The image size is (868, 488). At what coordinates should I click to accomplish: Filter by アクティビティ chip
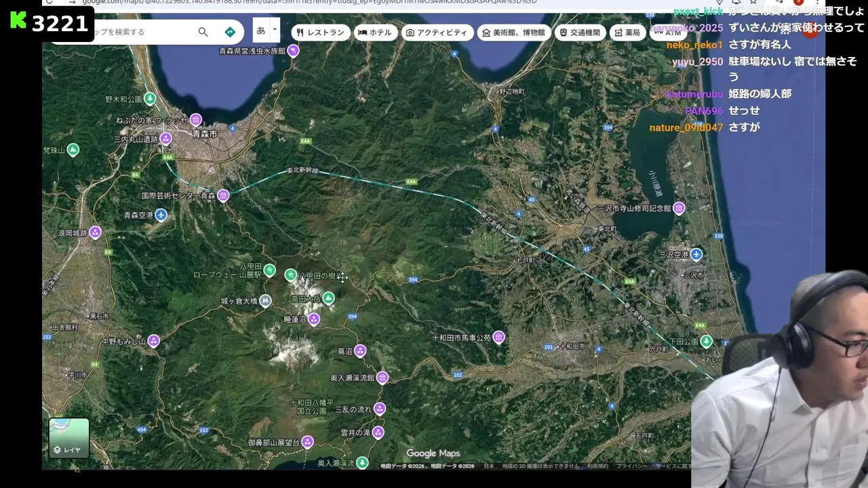pos(437,33)
